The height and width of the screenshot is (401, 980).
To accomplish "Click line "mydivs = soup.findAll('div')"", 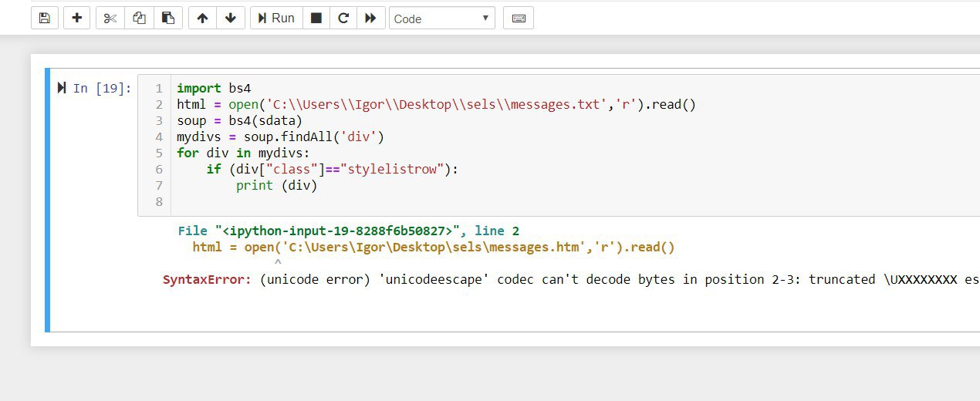I will click(x=280, y=137).
